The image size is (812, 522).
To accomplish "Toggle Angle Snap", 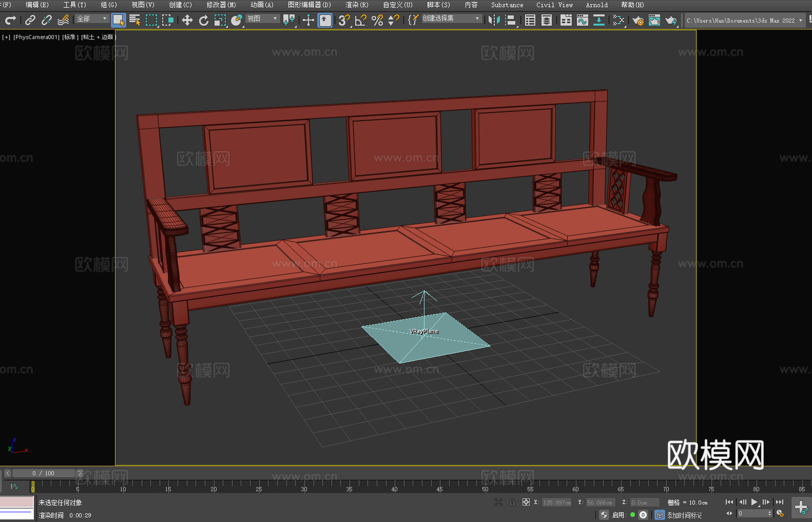I will pos(361,20).
